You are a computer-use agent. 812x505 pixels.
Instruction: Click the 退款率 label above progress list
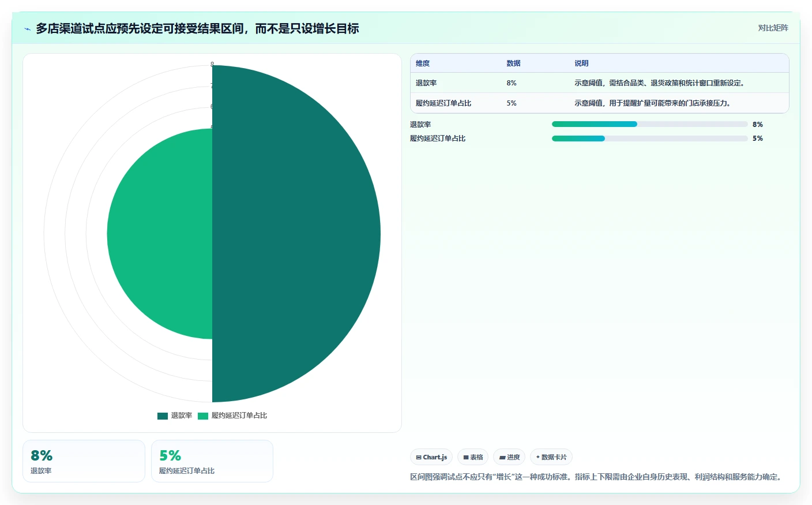tap(420, 125)
